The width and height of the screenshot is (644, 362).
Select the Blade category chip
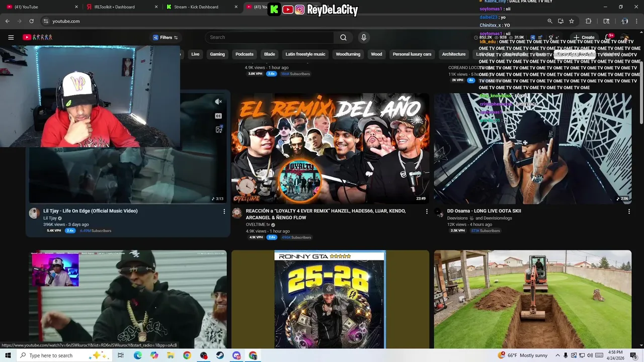[270, 54]
